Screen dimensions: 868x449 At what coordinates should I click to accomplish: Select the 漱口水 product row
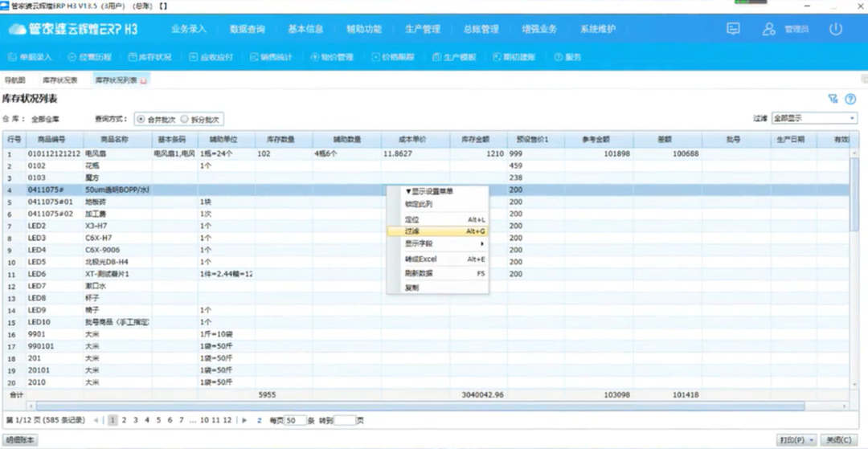pos(426,286)
